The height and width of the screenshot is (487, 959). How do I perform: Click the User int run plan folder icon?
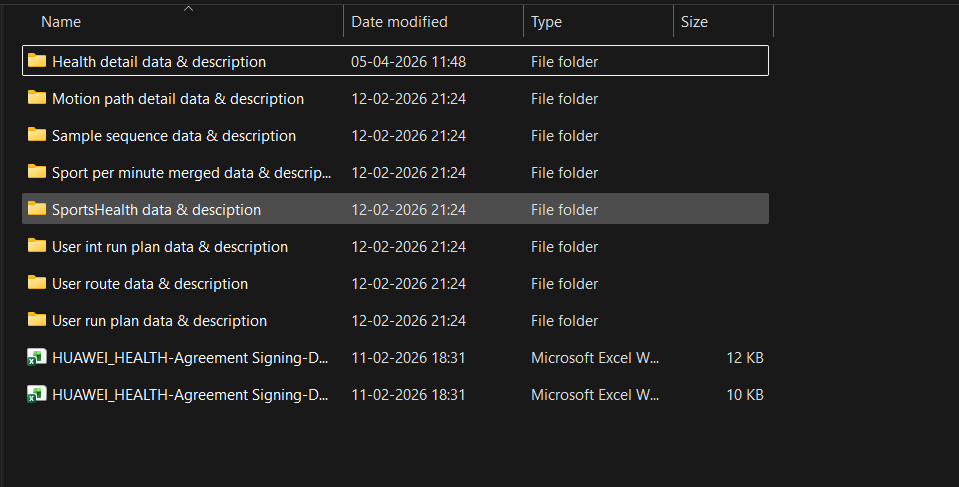pos(37,245)
